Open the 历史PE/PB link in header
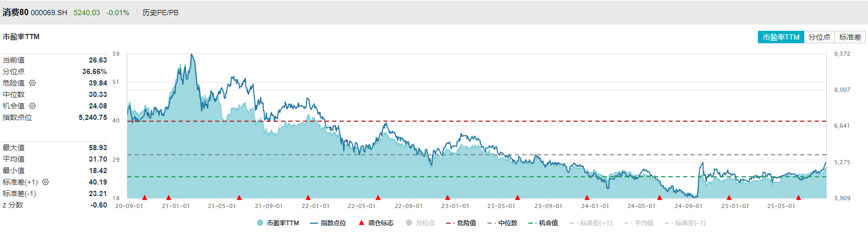The width and height of the screenshot is (868, 232). [160, 13]
